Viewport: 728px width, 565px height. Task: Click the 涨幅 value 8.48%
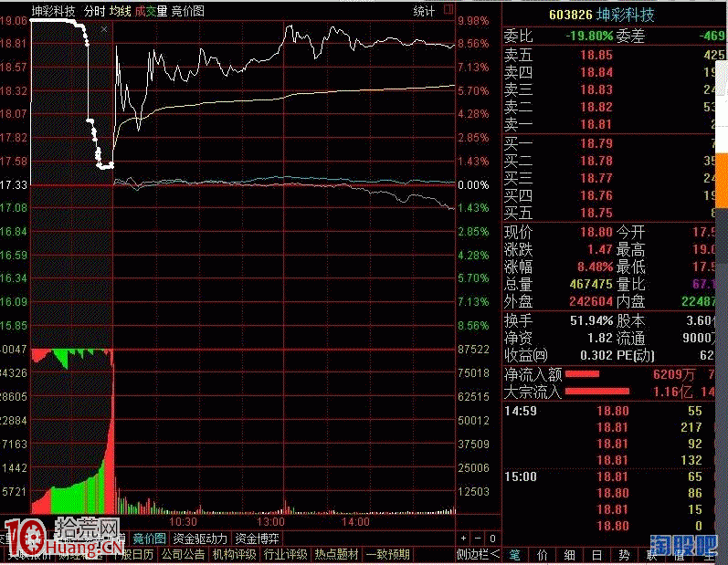[x=596, y=267]
